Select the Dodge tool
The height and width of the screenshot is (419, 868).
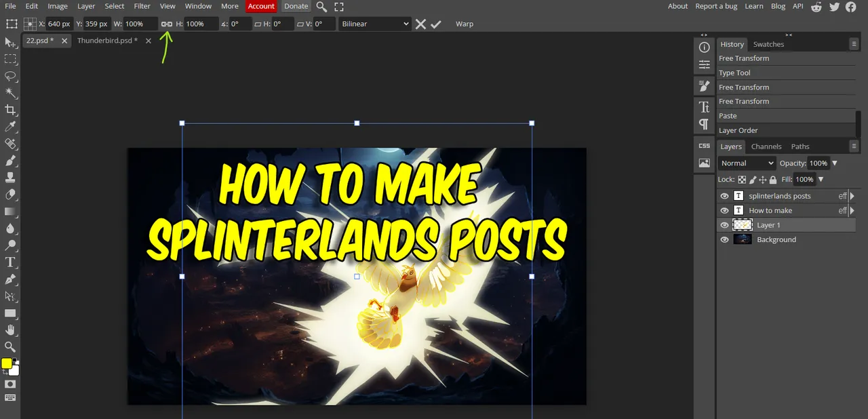pos(10,245)
